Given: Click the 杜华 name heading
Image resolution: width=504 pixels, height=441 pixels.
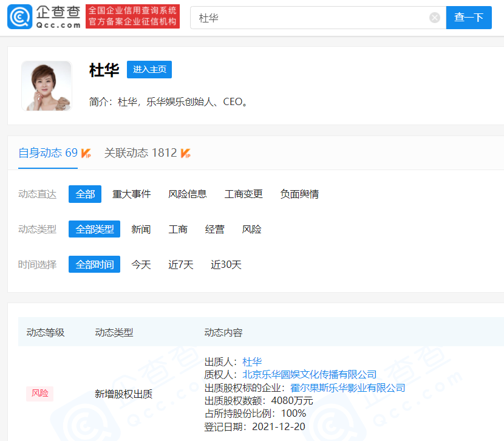Looking at the screenshot, I should [x=104, y=70].
